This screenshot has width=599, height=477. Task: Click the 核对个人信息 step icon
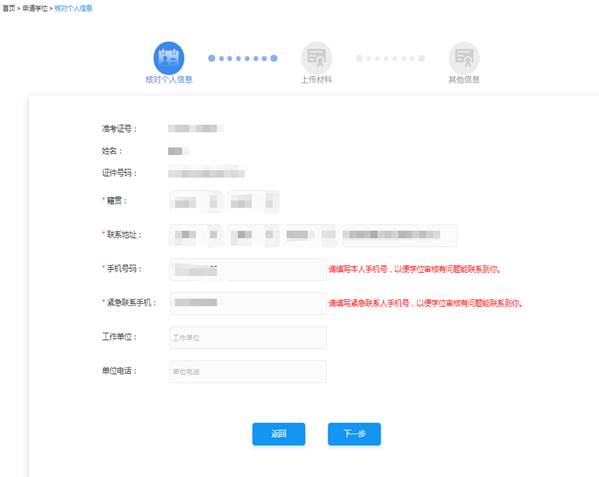[x=169, y=58]
